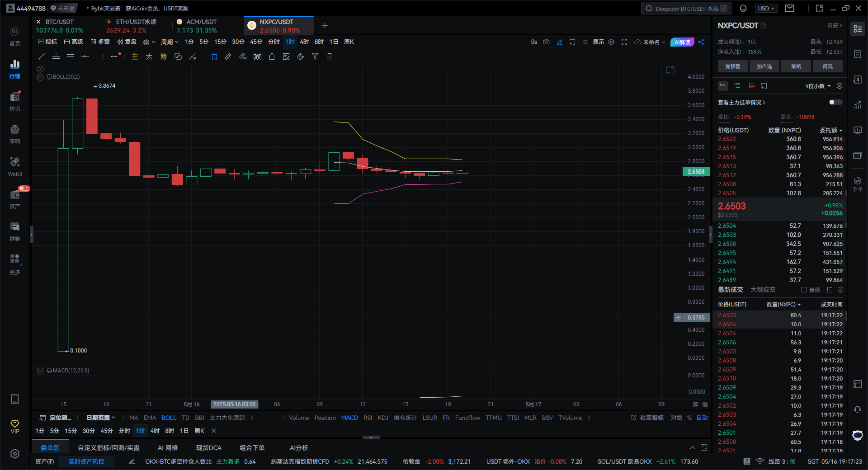Open 周期 period dropdown
This screenshot has width=868, height=470.
[170, 42]
